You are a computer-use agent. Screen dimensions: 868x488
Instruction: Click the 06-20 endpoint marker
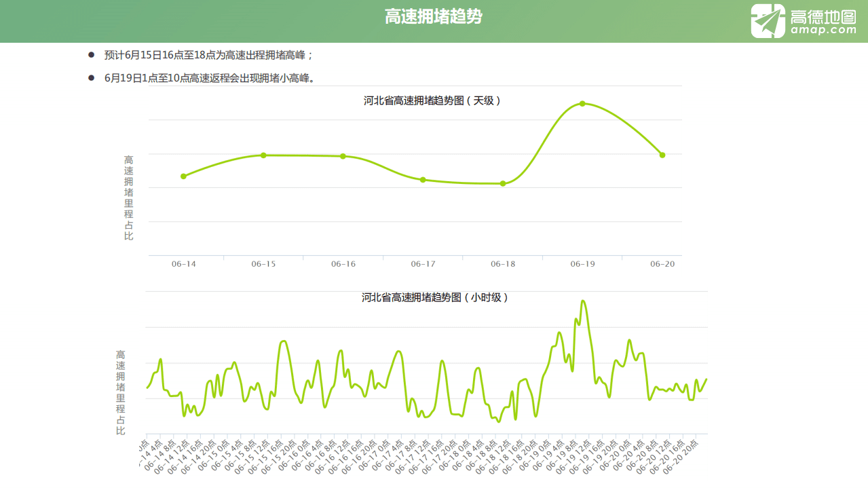(x=662, y=155)
